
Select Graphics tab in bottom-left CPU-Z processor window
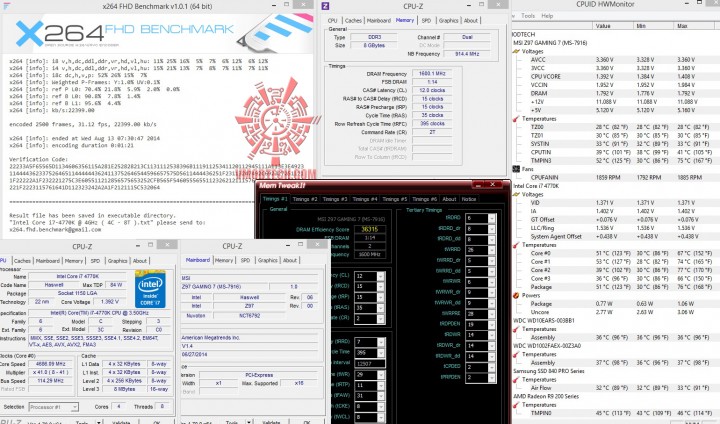(117, 260)
